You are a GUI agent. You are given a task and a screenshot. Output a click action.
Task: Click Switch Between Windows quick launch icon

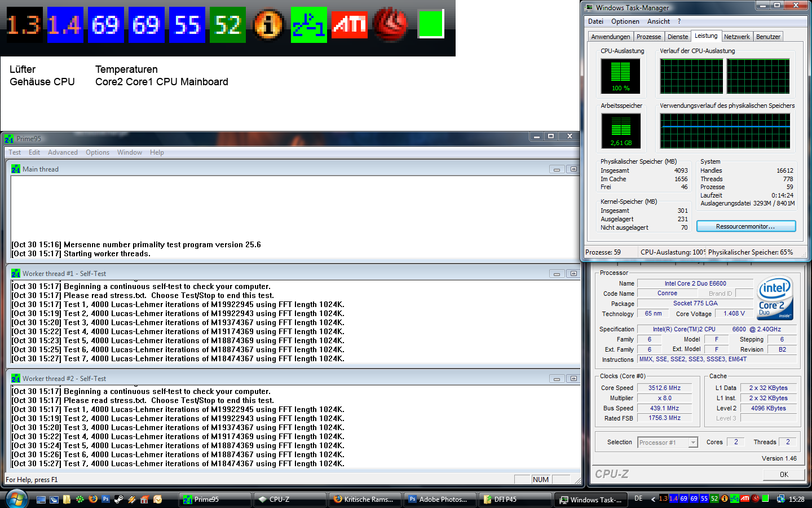(x=54, y=500)
